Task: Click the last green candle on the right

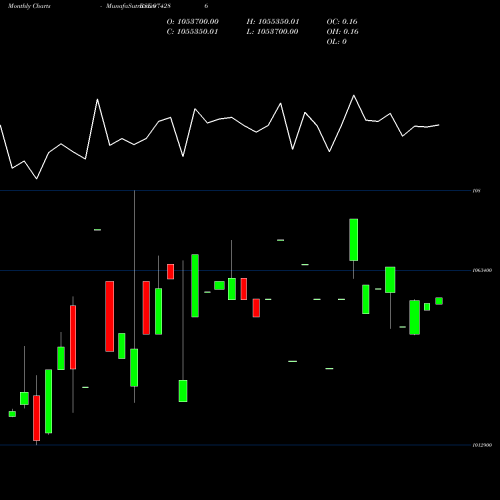Action: tap(439, 301)
